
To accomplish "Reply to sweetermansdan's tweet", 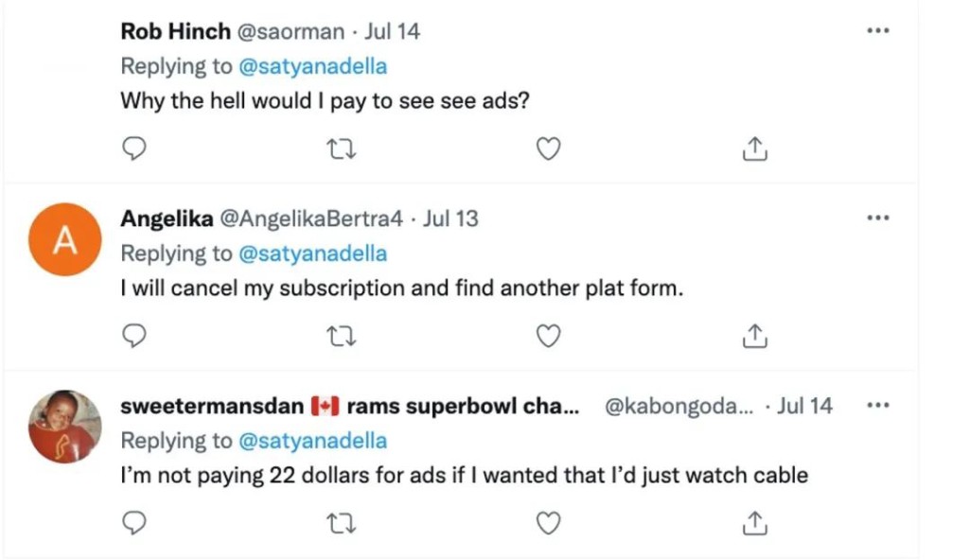I will pos(135,522).
